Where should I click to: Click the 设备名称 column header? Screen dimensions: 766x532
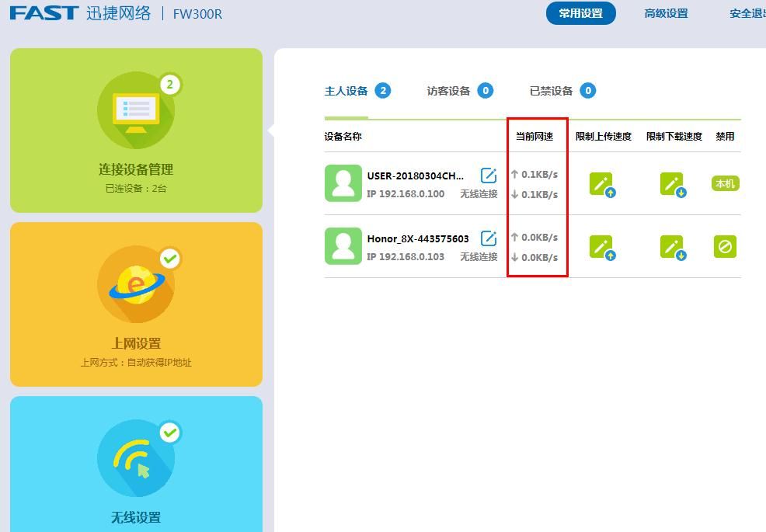343,136
